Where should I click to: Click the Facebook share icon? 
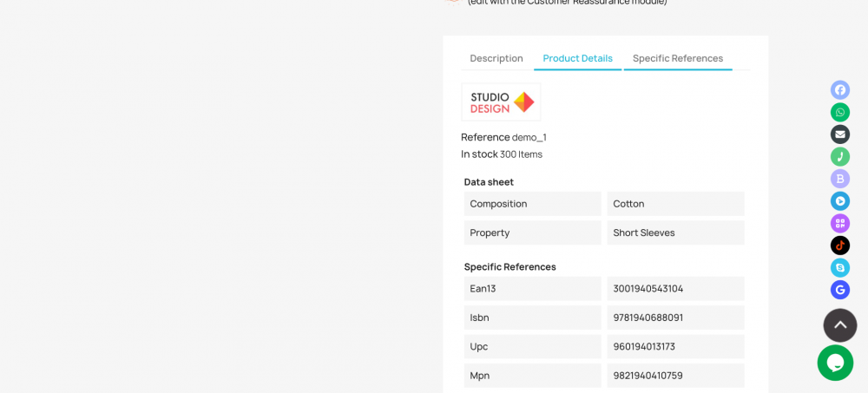(839, 89)
